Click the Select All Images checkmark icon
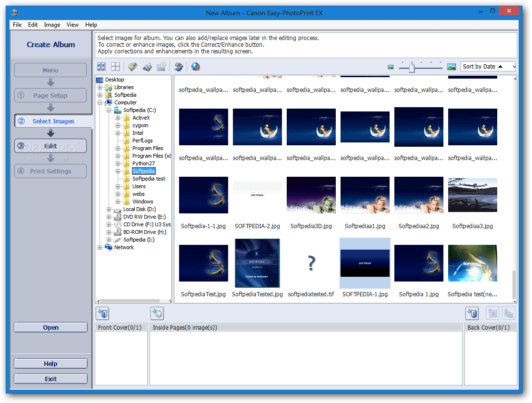The image size is (532, 403). (x=101, y=67)
